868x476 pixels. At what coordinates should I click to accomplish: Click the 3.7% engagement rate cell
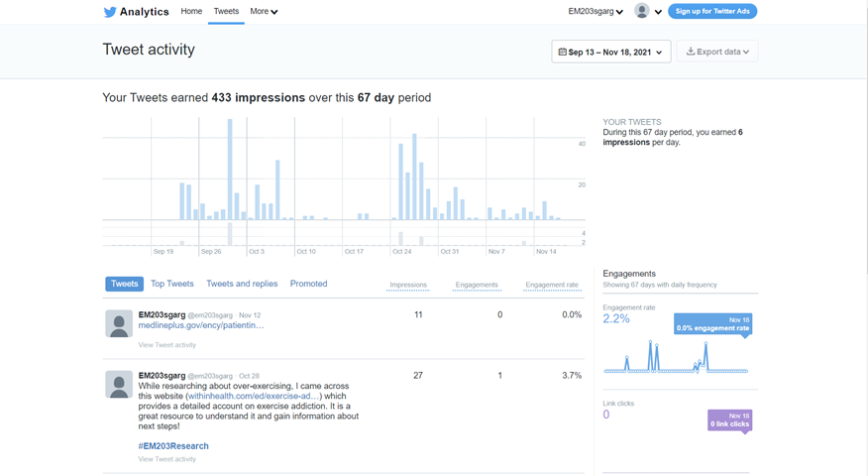[x=572, y=376]
